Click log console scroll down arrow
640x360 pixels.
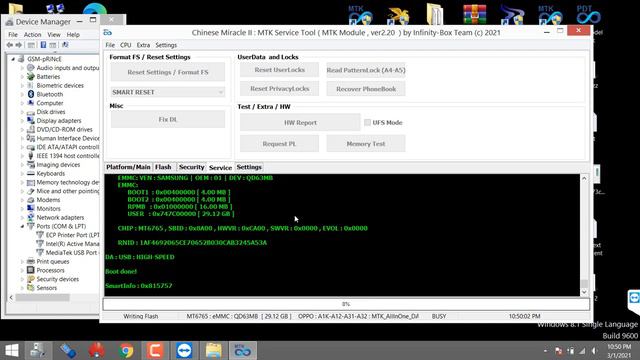pos(584,292)
